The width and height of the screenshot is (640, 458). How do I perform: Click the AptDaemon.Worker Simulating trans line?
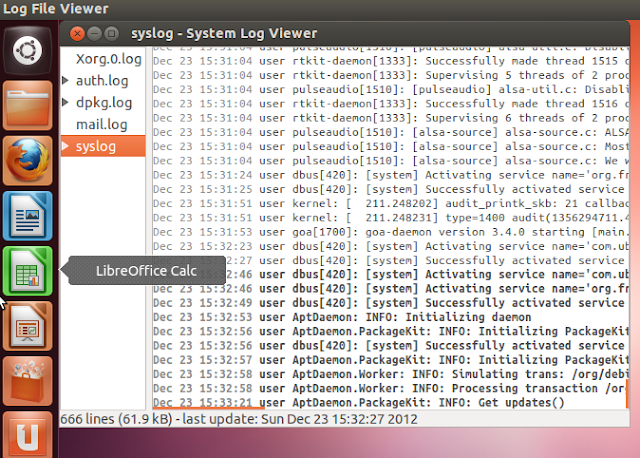390,374
